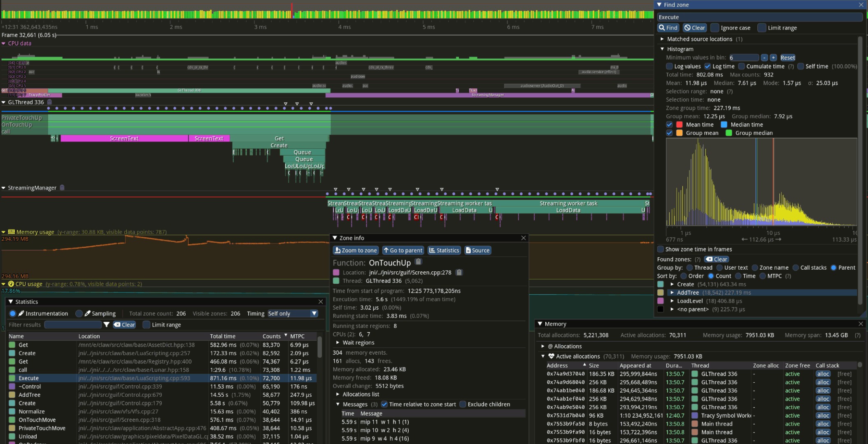Click the filter funnel icon in Statistics
This screenshot has width=868, height=444.
click(x=107, y=325)
